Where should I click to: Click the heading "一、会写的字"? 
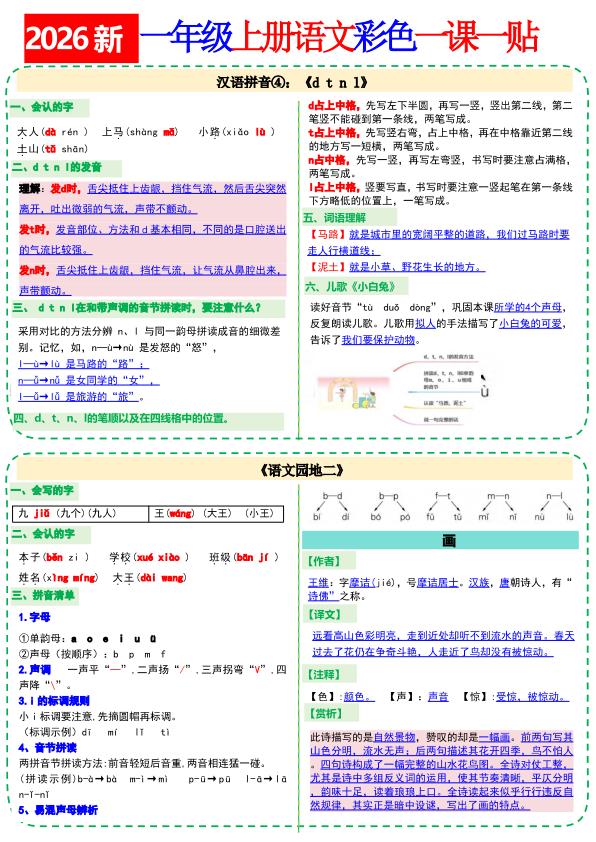(x=45, y=490)
